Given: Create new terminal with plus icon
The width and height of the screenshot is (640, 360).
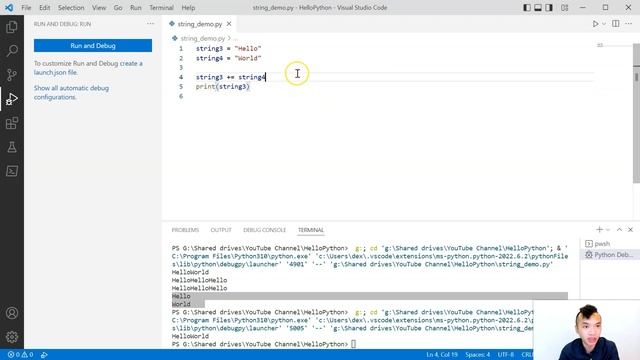Looking at the screenshot, I should click(x=599, y=230).
